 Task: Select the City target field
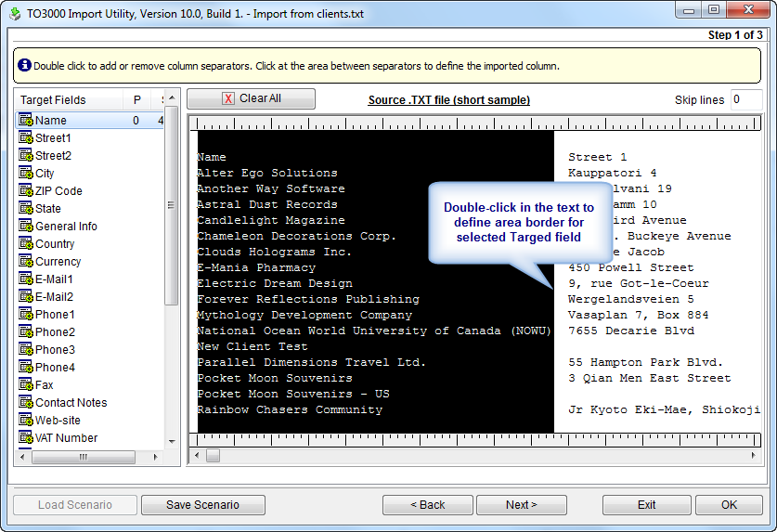pos(45,173)
